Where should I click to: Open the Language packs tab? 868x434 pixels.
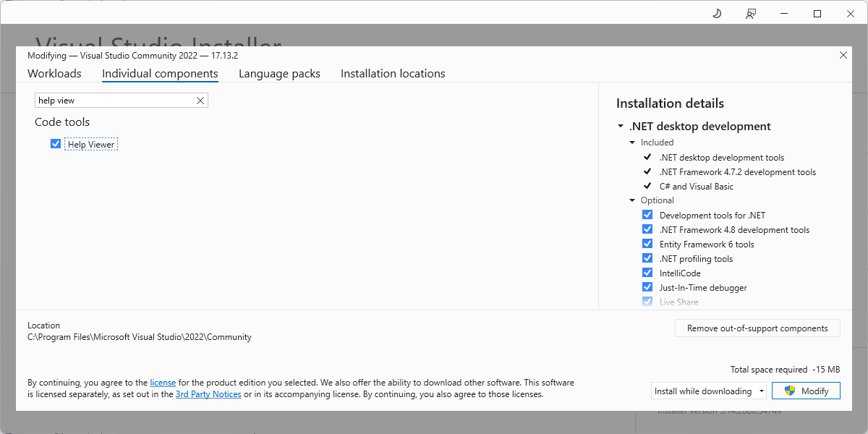coord(279,73)
